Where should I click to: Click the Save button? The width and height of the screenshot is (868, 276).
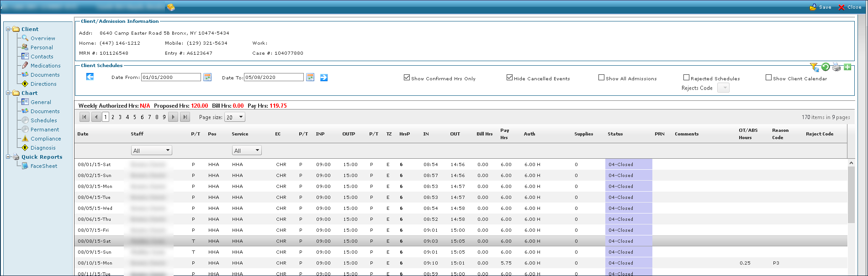pos(821,7)
